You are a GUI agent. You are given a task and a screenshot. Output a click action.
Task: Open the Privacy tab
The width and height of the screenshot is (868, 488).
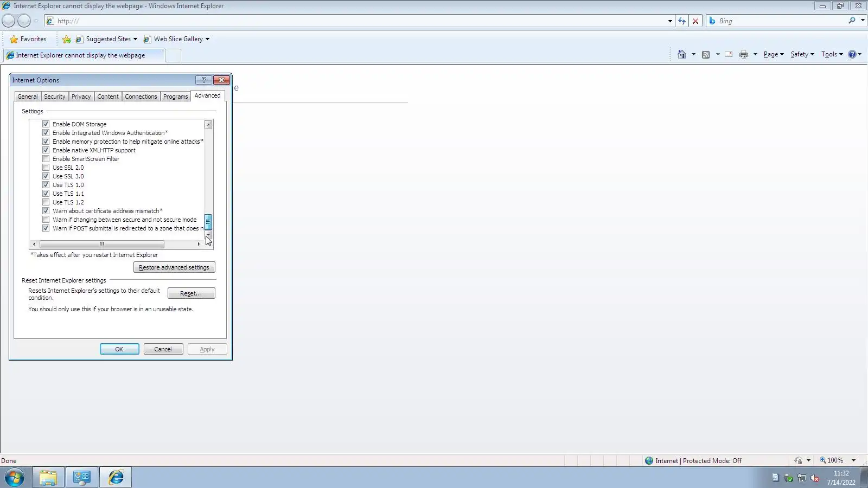pyautogui.click(x=81, y=97)
